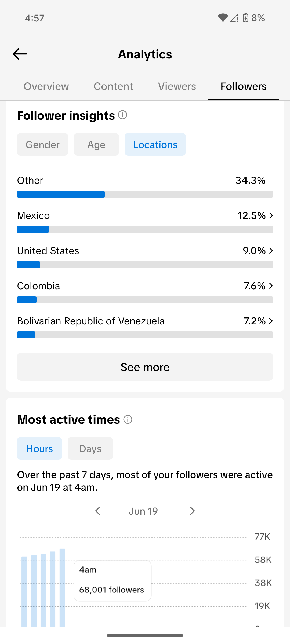Tap the See more button
The width and height of the screenshot is (290, 644).
point(145,367)
